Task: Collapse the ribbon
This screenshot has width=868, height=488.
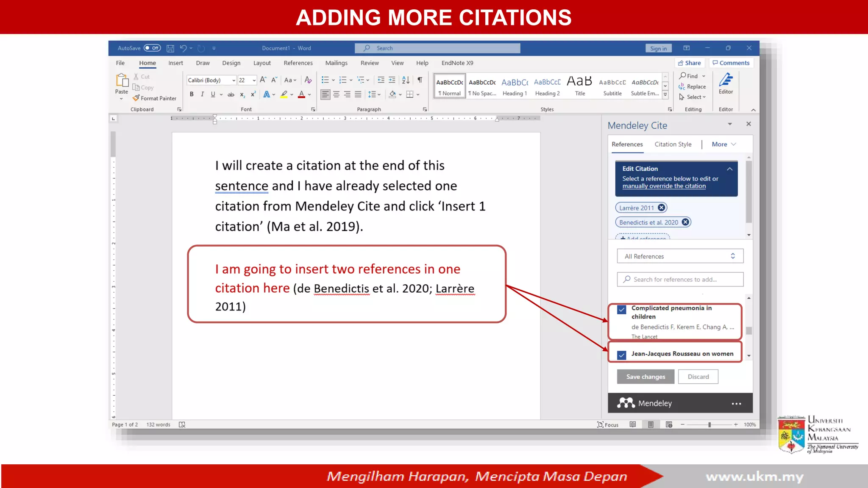Action: coord(753,110)
